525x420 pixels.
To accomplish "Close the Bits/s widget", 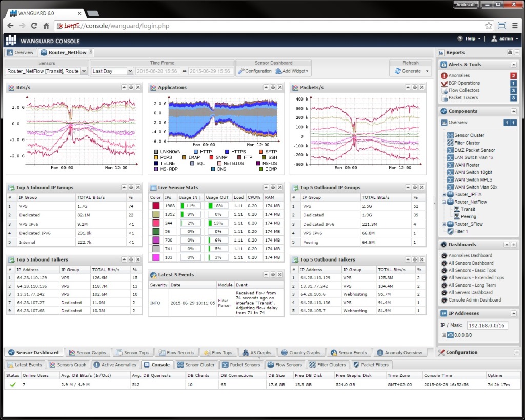I will (x=138, y=87).
